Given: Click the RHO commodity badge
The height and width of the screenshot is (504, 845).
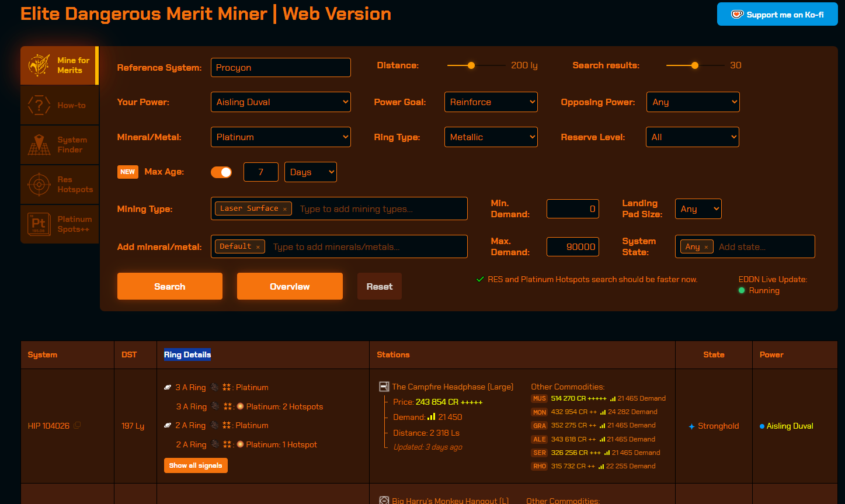Looking at the screenshot, I should click(x=539, y=466).
